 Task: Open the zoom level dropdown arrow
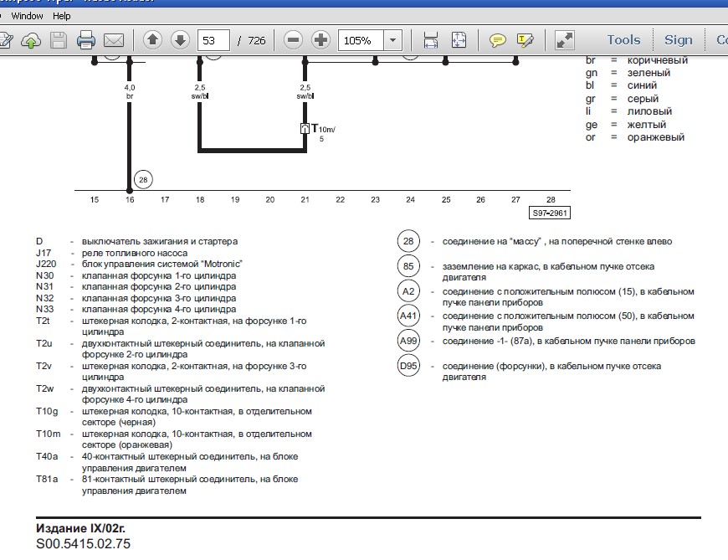(x=392, y=40)
